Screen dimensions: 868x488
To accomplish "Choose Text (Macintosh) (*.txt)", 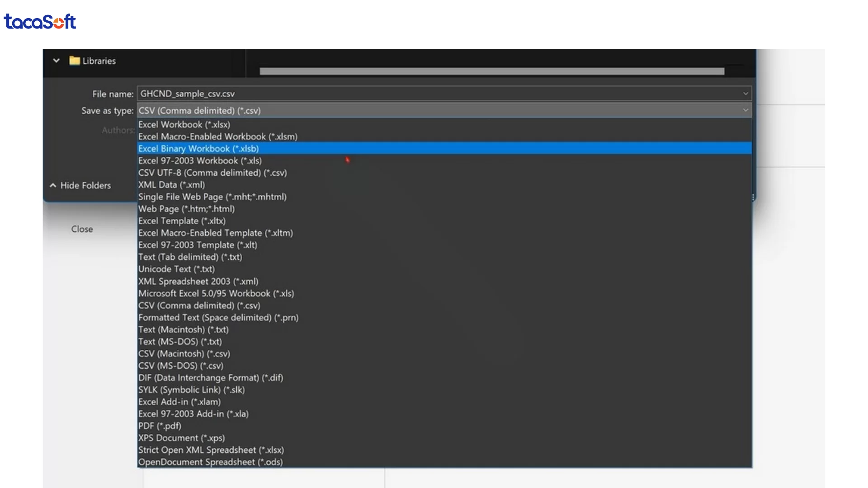I will point(444,329).
